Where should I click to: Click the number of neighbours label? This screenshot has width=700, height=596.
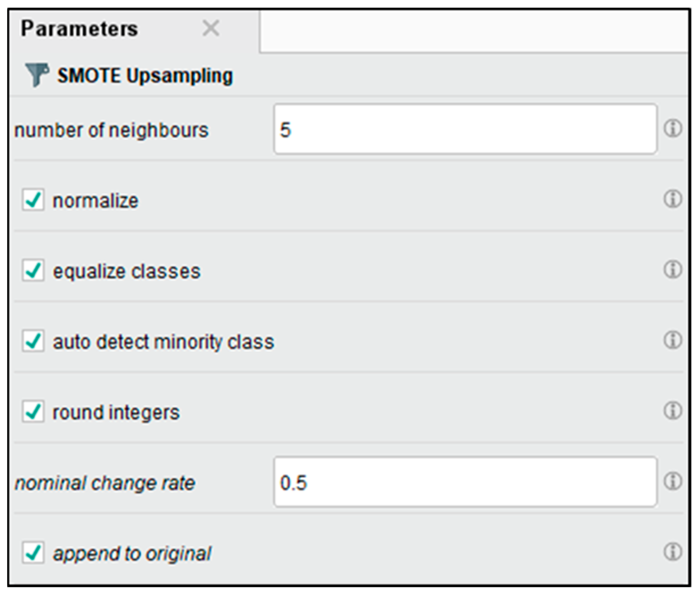(x=111, y=131)
